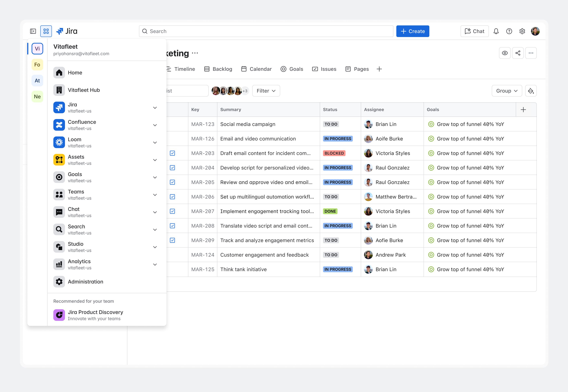The image size is (568, 392).
Task: Expand the Jira sites chevron
Action: click(155, 108)
